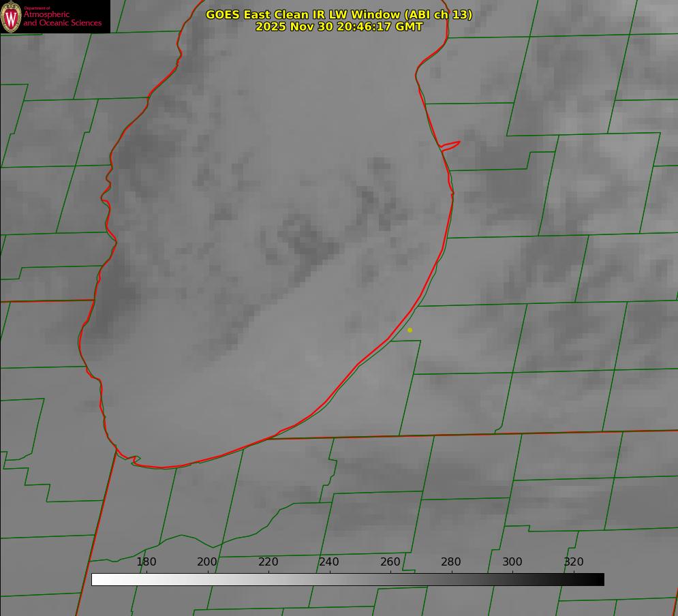Click the 180 label on the colorbar
Screen dimensions: 678x616
147,561
